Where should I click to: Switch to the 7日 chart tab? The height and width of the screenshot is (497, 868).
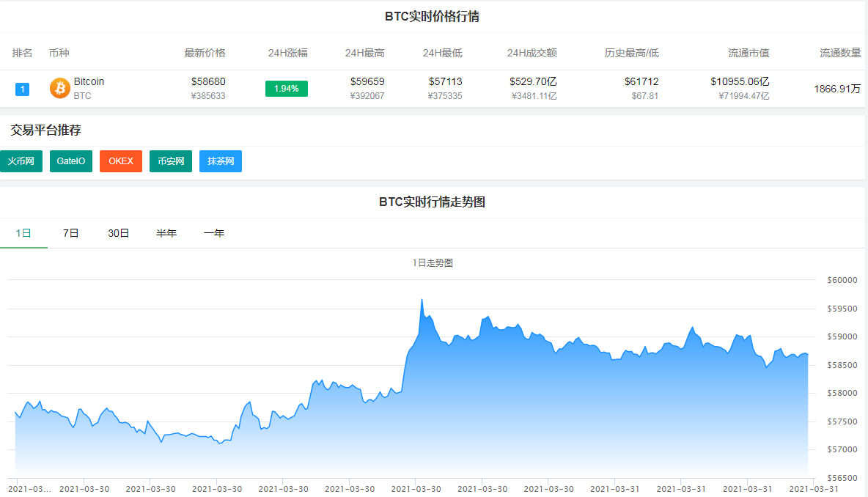pos(70,232)
